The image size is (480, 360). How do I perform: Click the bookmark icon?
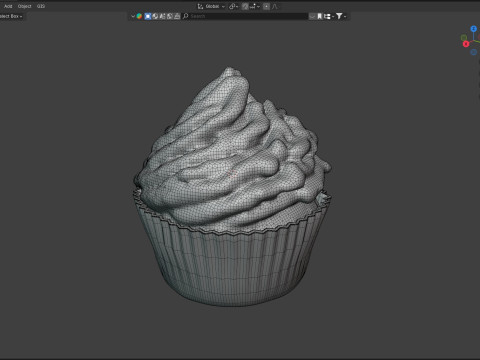[320, 16]
